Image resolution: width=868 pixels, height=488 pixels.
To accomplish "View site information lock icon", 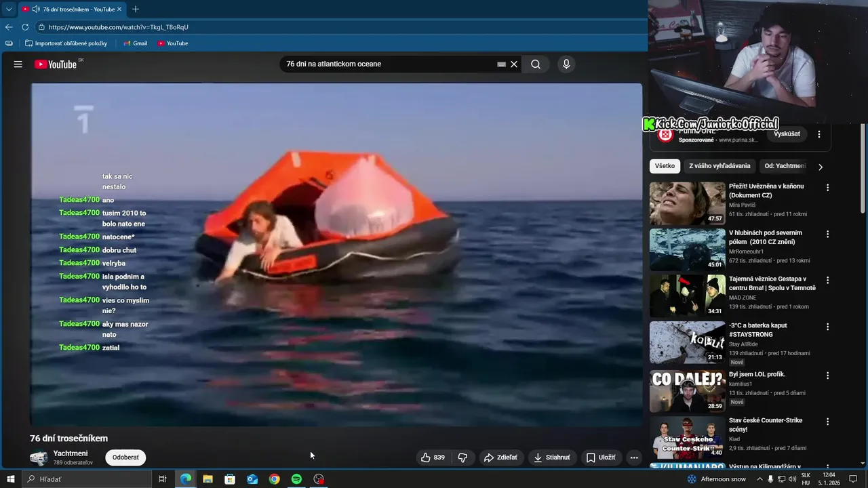I will point(41,27).
